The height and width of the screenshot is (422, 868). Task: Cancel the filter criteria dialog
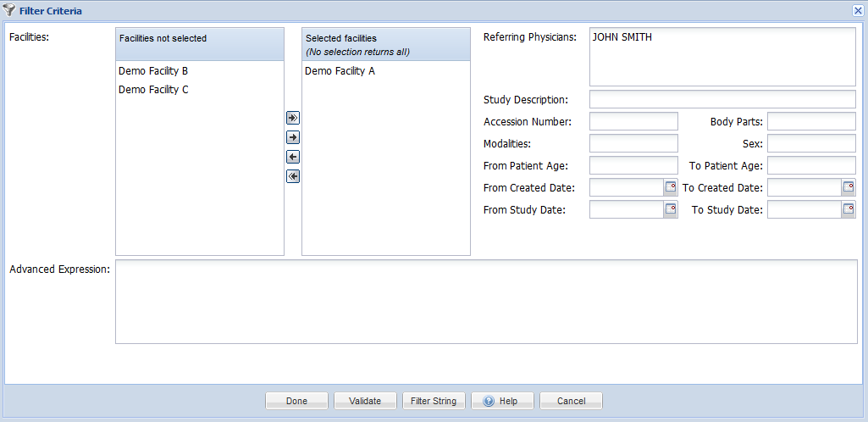[x=572, y=401]
